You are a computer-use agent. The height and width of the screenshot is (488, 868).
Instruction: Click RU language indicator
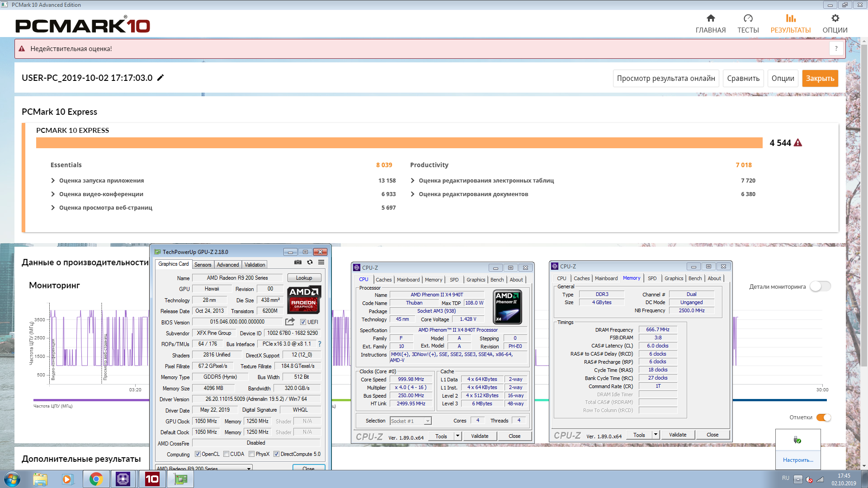(x=786, y=478)
